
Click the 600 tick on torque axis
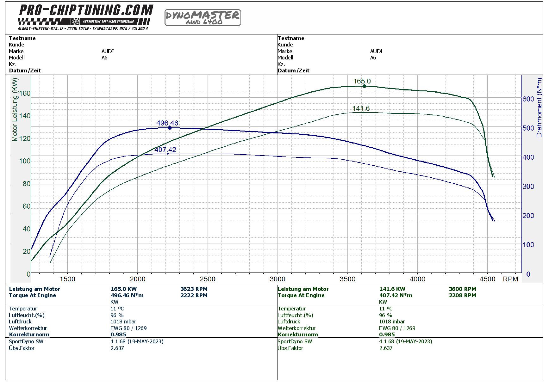(528, 99)
